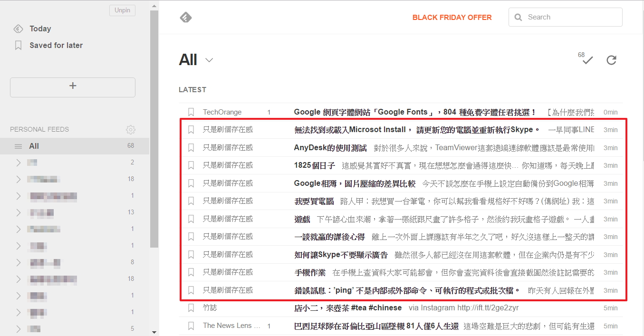Click the 0min timestamp
Screen dimensions: 644x336
610,112
